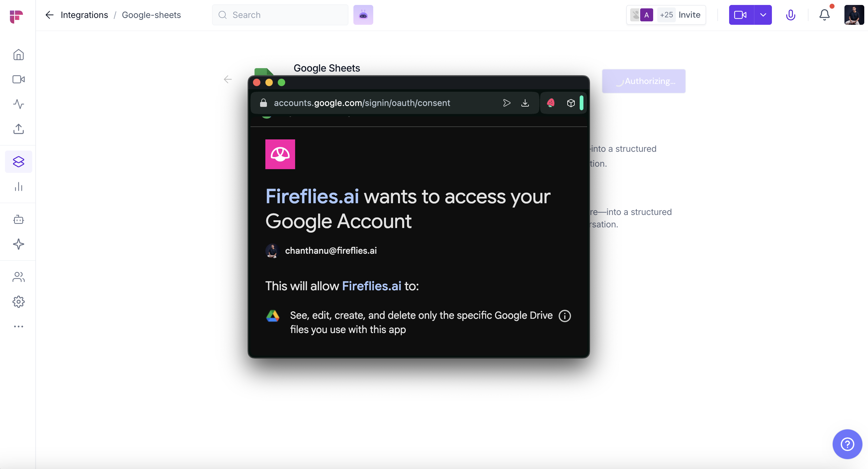
Task: Open the Home icon in sidebar
Action: point(19,55)
